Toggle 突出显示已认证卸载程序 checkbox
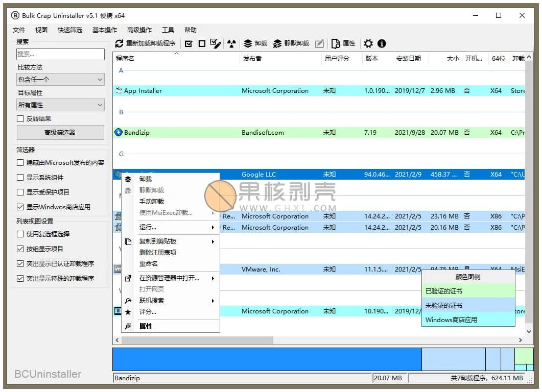Screen dimensions: 542x392 coord(20,264)
